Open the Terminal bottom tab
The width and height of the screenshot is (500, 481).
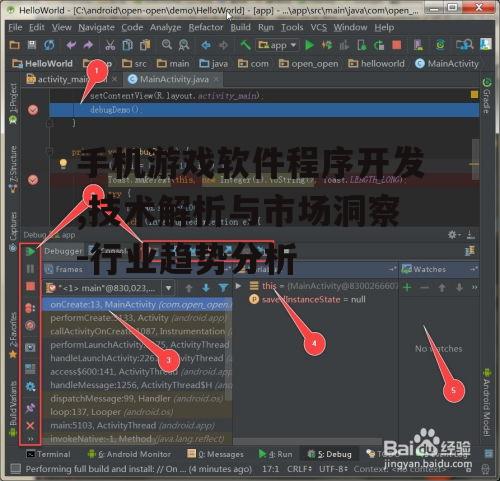(48, 454)
